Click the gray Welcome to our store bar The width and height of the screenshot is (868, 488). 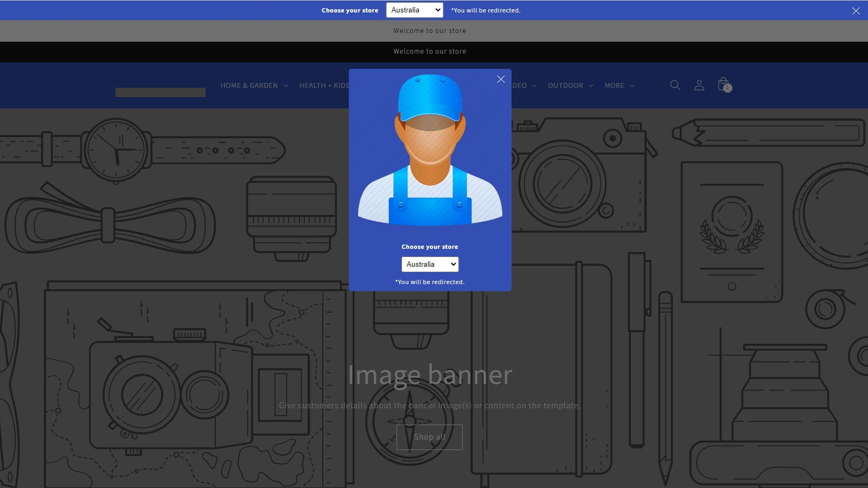(x=430, y=30)
